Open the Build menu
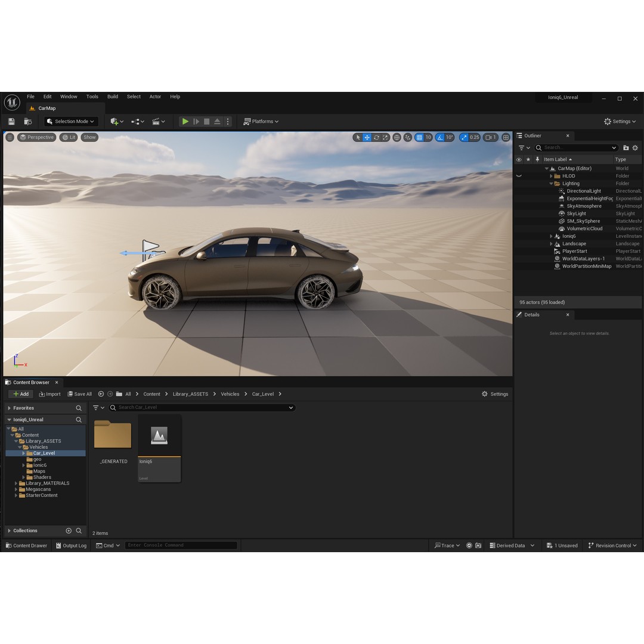 pyautogui.click(x=113, y=97)
